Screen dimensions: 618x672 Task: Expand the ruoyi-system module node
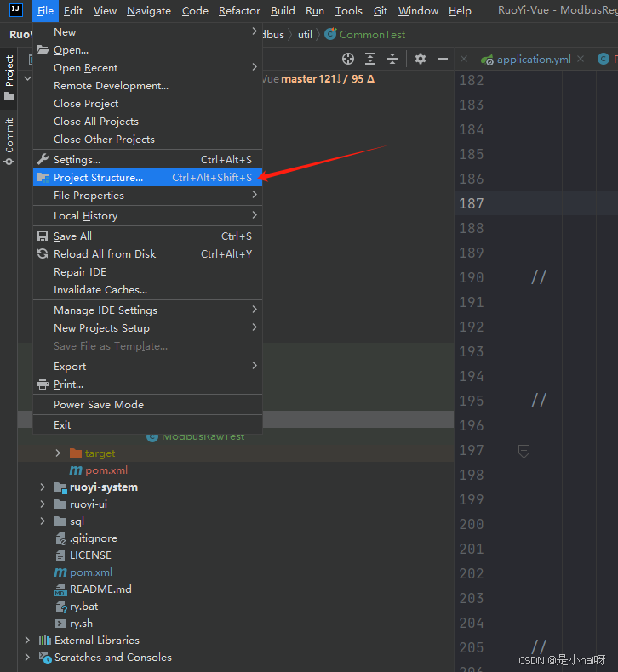pos(43,487)
